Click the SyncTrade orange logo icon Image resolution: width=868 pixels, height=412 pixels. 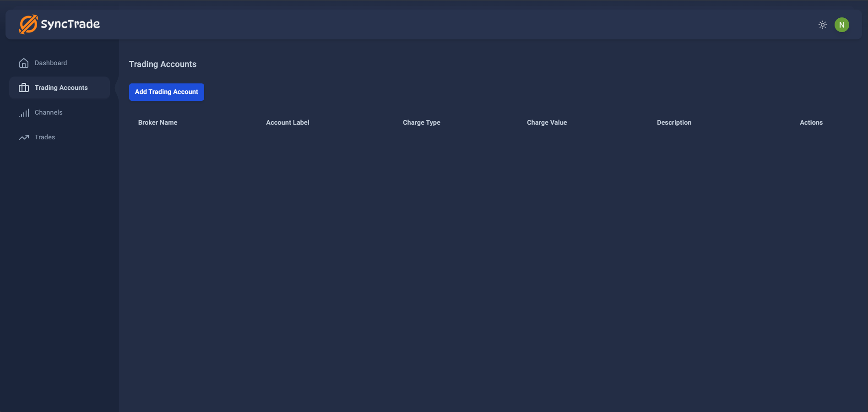pos(28,24)
